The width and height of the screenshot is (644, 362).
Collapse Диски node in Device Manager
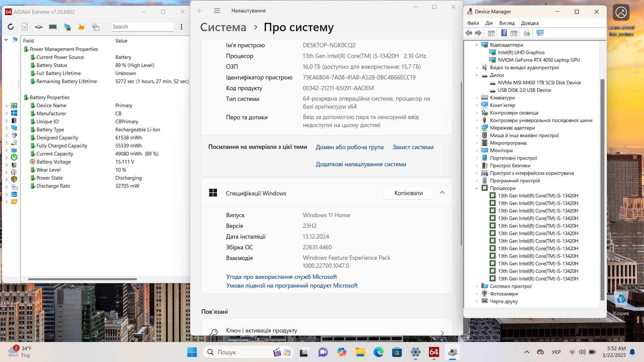(477, 75)
